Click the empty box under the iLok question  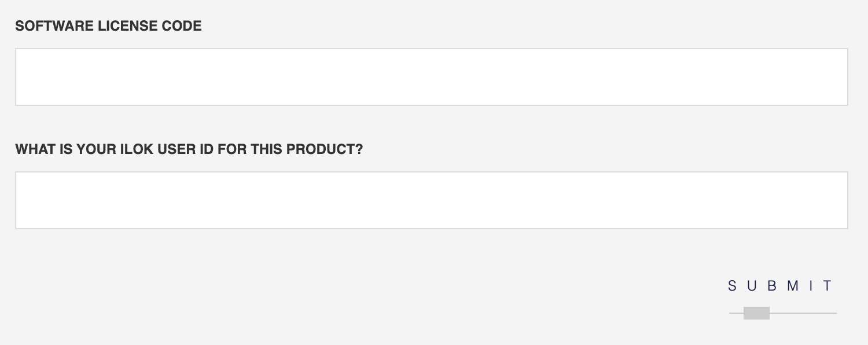tap(431, 200)
